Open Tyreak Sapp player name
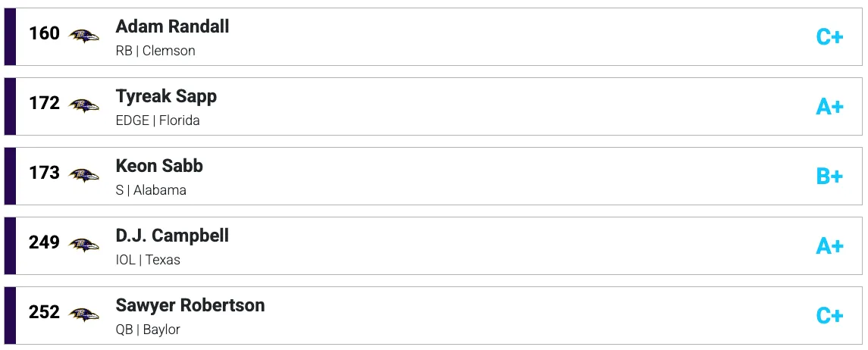The width and height of the screenshot is (868, 350). [x=166, y=96]
